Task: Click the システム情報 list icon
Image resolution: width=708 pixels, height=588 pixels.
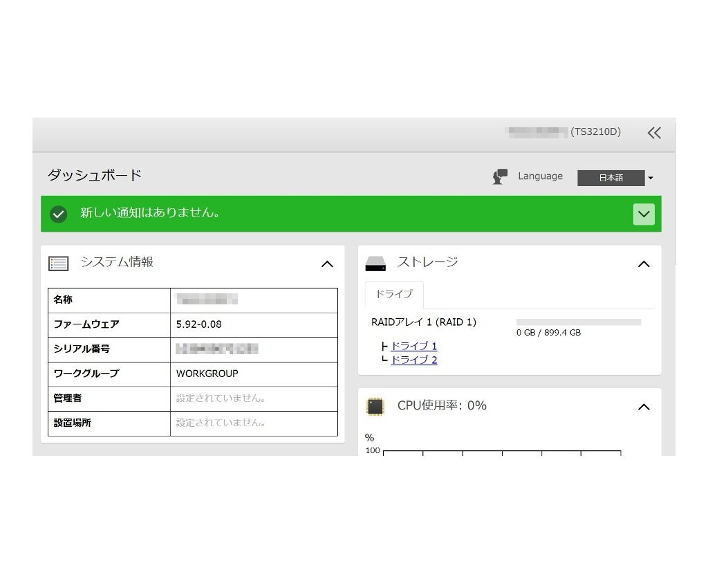Action: 58,264
